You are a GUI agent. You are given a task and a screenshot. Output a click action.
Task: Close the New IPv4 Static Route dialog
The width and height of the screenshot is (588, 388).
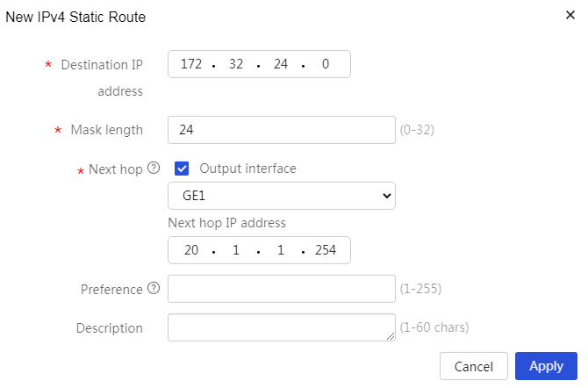570,15
